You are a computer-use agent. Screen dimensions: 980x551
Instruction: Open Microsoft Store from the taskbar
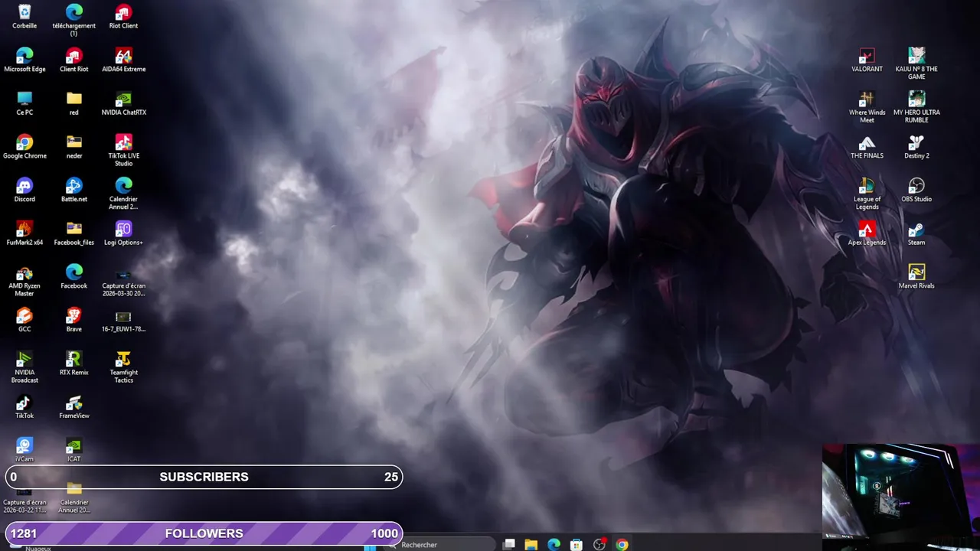577,545
